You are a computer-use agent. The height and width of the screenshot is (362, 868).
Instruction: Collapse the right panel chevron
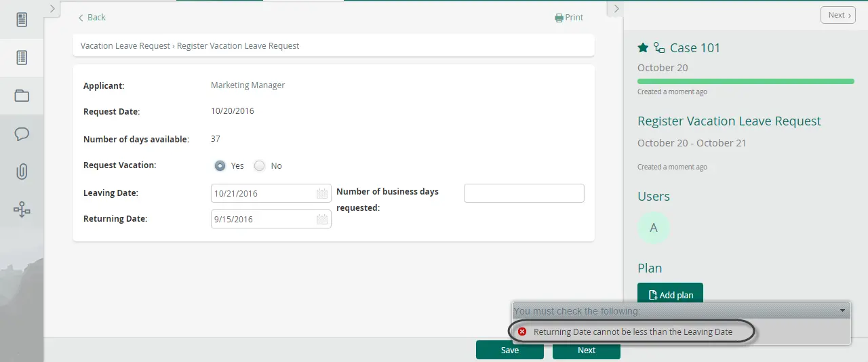616,8
